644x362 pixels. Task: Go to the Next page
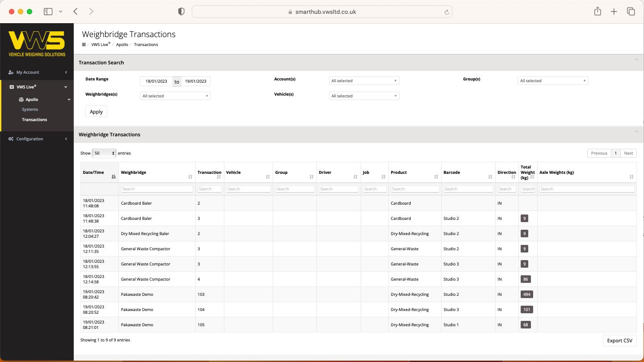[x=628, y=153]
